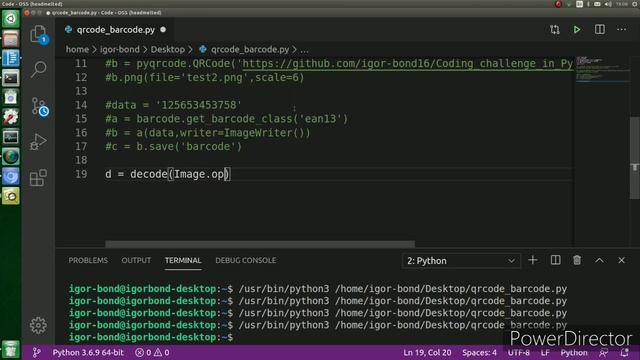The image size is (640, 360).
Task: Click line number 18 in gutter
Action: click(x=81, y=160)
